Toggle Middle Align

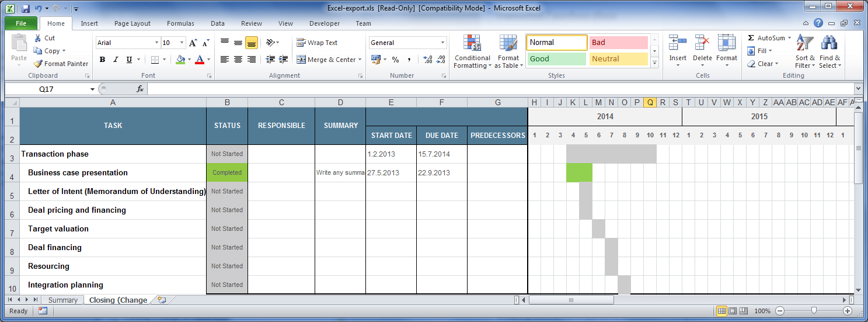click(238, 43)
